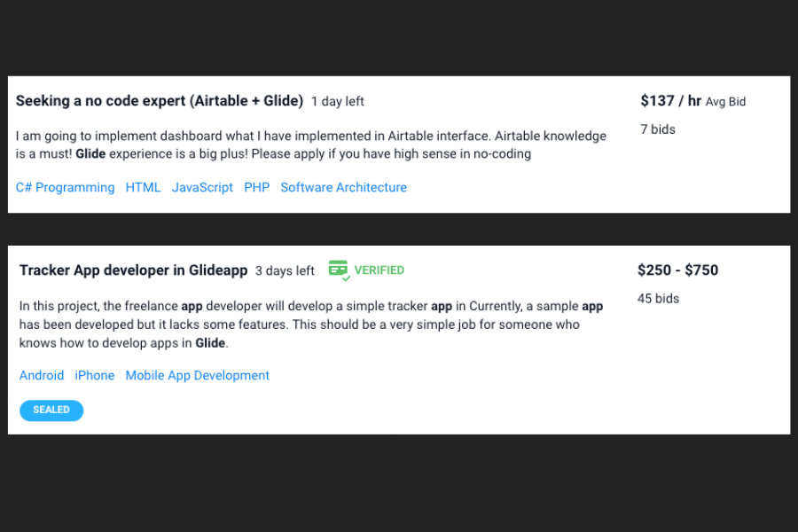Click the SEALED badge
The image size is (798, 532).
[x=51, y=411]
